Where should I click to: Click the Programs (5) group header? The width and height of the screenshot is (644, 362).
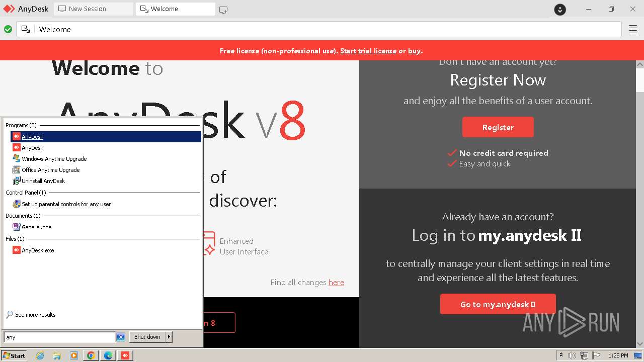point(21,125)
